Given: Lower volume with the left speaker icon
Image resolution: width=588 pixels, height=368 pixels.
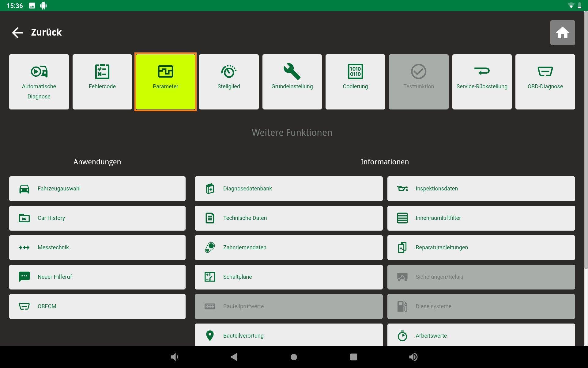Looking at the screenshot, I should (x=174, y=357).
